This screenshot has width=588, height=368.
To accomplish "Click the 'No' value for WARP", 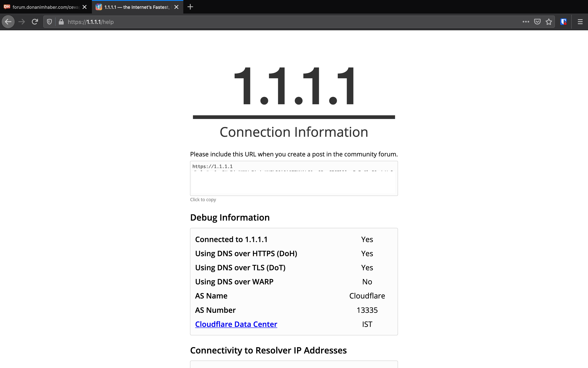I will (x=367, y=282).
